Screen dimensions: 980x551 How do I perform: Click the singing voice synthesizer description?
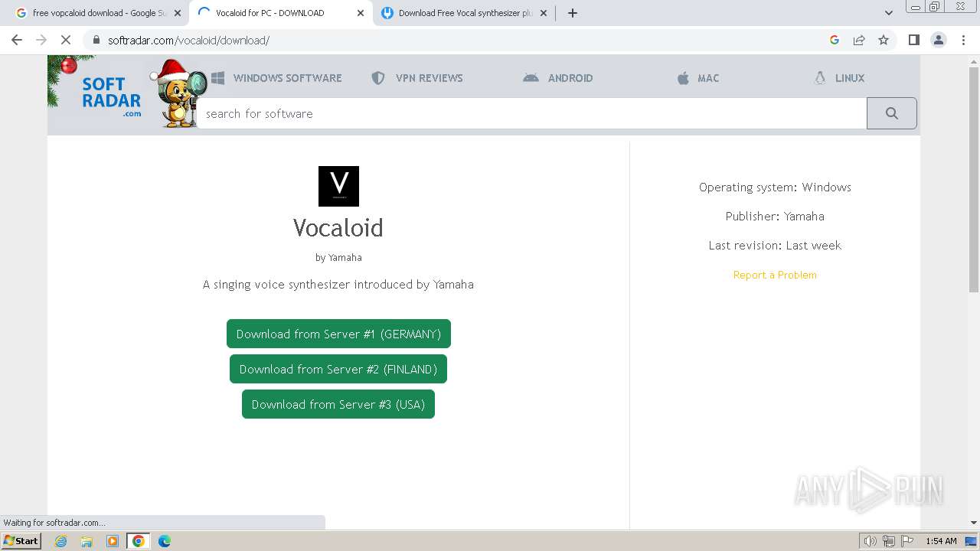(338, 285)
